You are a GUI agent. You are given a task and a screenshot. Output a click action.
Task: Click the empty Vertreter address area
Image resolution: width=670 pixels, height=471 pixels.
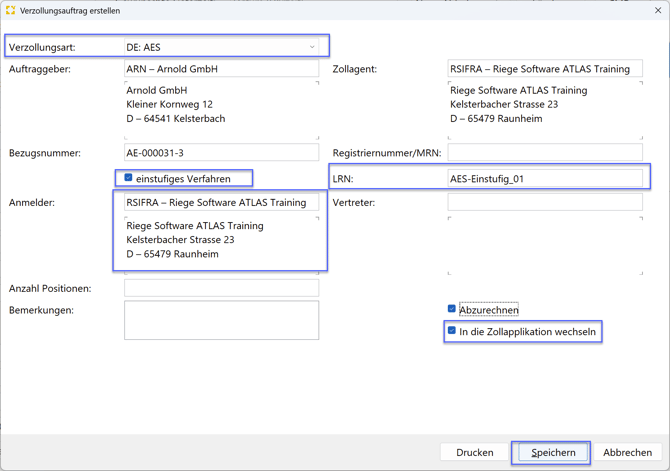coord(545,244)
